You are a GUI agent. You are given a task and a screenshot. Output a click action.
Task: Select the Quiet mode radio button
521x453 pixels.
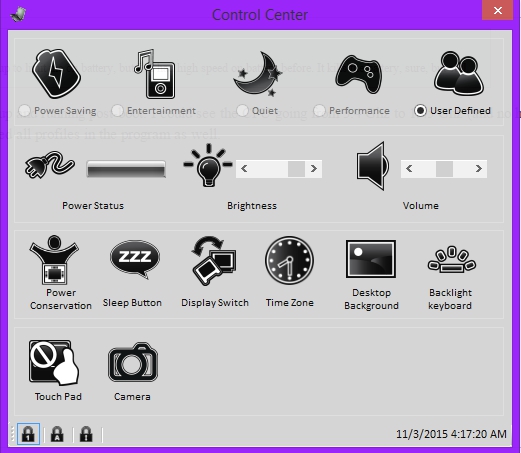pyautogui.click(x=242, y=110)
